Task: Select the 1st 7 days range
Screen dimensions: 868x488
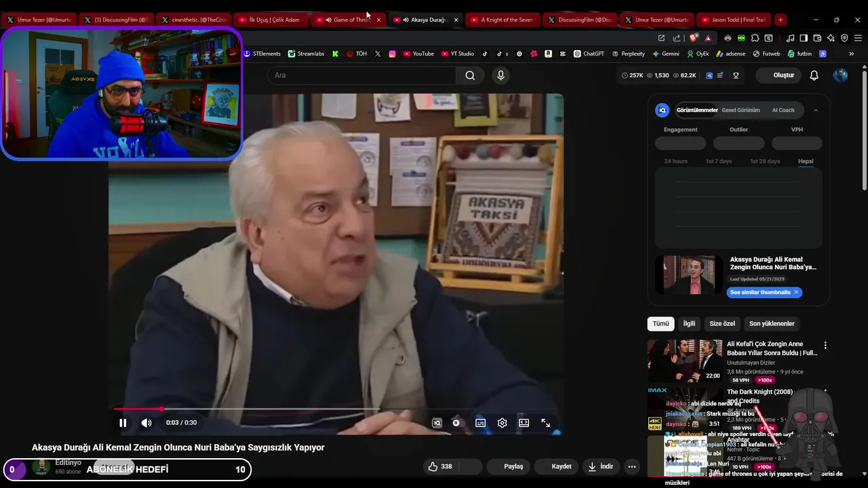Action: (719, 161)
